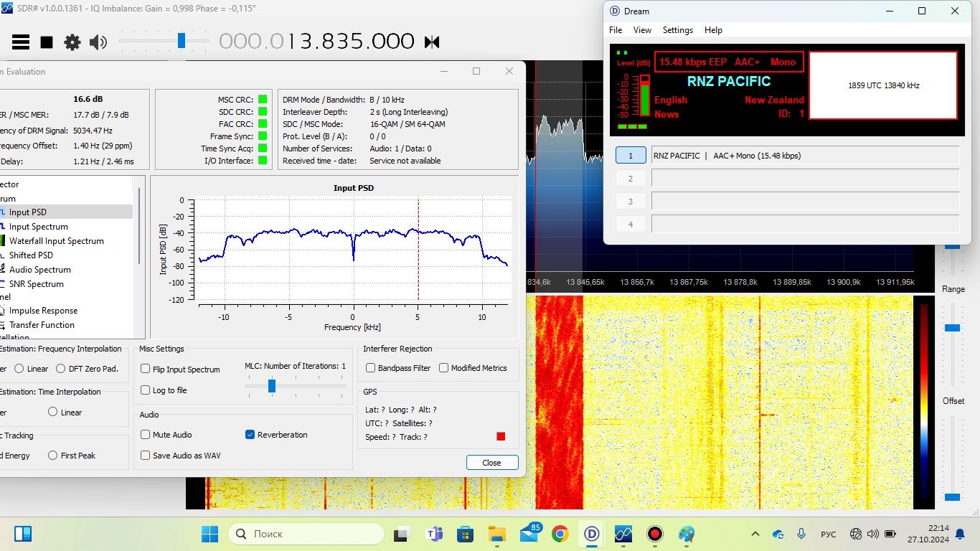Select service 4 button in Dream
Screen dimensions: 980x551
click(x=631, y=225)
